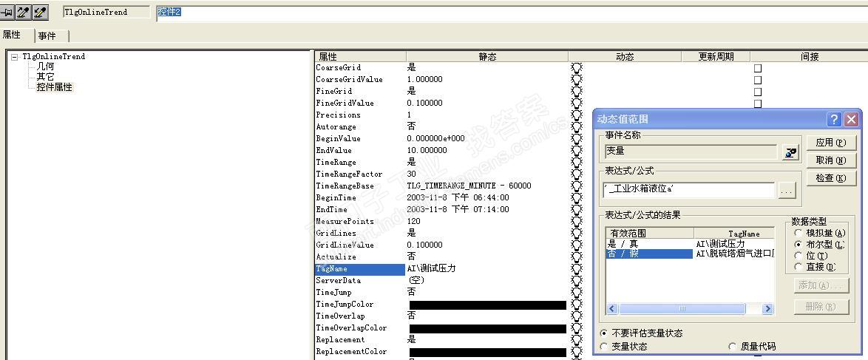Click the dynamic bulb icon for Replacement
This screenshot has height=360, width=868.
pos(576,340)
